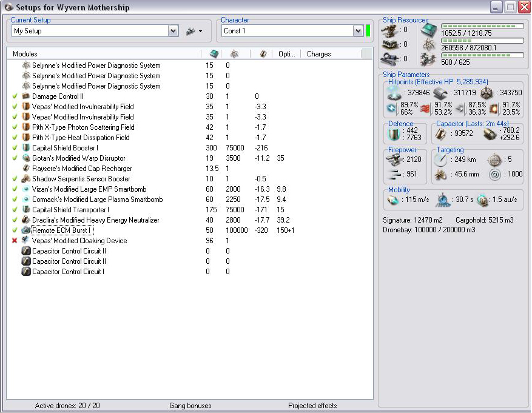The width and height of the screenshot is (532, 413).
Task: Click the turret firepower icon beside 2120
Action: point(394,159)
